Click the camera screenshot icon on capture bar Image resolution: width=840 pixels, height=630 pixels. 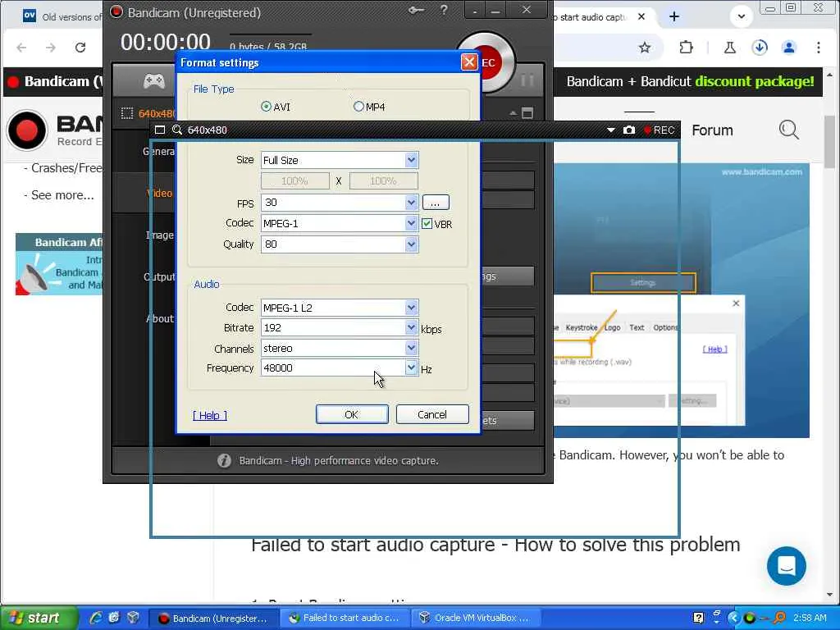629,130
